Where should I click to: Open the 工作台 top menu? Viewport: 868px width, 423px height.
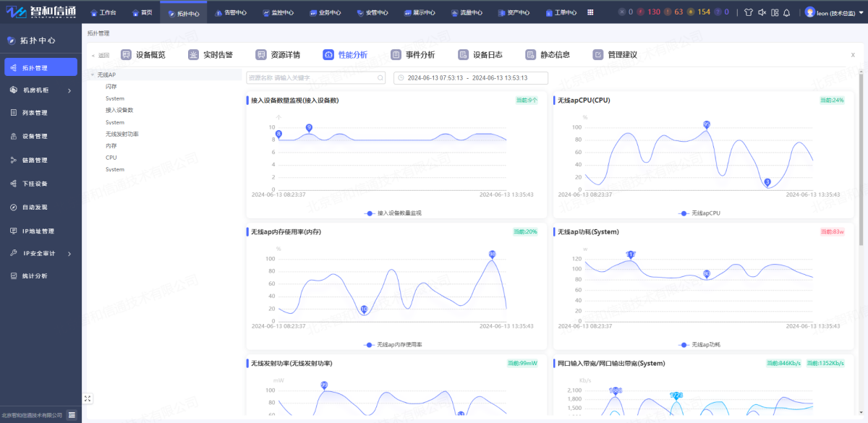pyautogui.click(x=103, y=12)
